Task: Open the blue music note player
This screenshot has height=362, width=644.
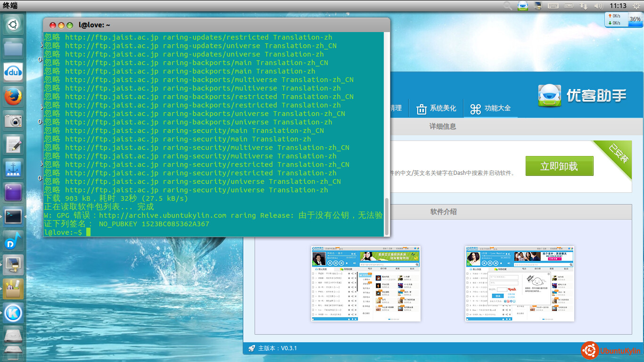Action: (x=14, y=240)
